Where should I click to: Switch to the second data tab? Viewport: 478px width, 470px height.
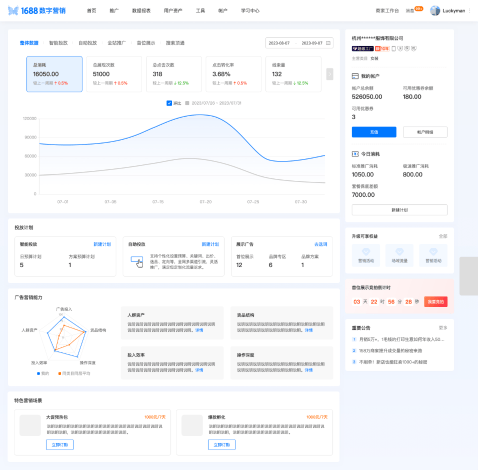(x=58, y=43)
